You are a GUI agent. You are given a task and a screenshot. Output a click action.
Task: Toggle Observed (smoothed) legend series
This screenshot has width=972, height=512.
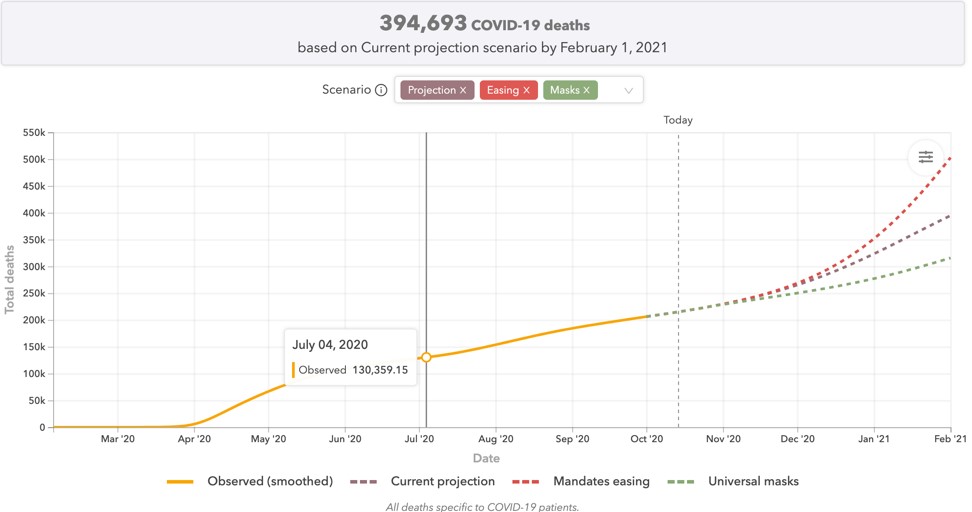[269, 481]
